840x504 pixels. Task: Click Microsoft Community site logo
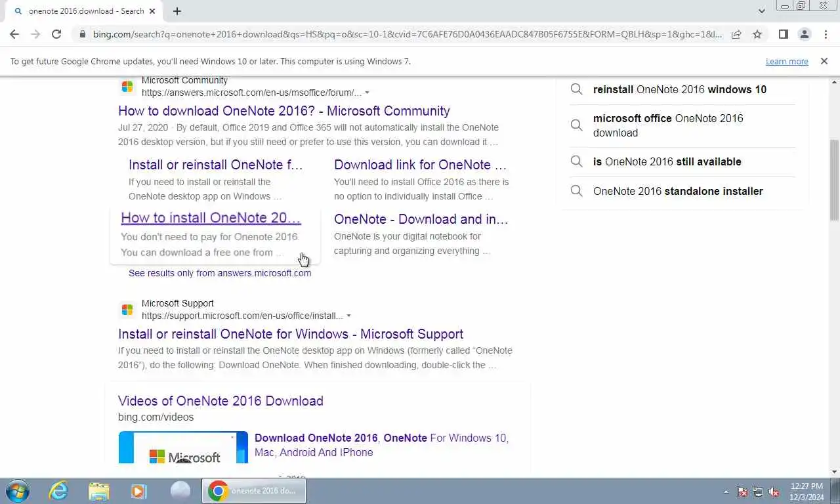click(x=127, y=86)
